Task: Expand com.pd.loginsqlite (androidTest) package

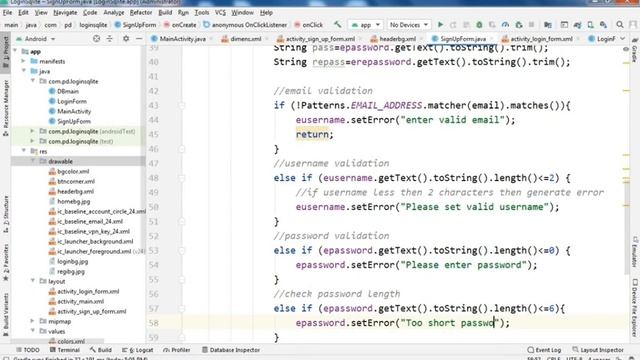Action: [x=33, y=131]
